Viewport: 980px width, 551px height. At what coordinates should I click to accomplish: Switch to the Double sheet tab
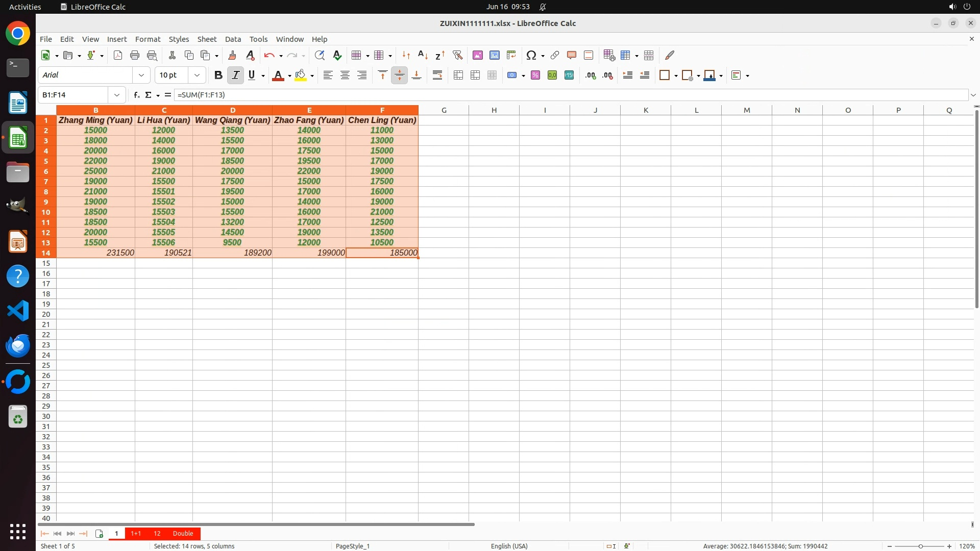[x=183, y=533]
